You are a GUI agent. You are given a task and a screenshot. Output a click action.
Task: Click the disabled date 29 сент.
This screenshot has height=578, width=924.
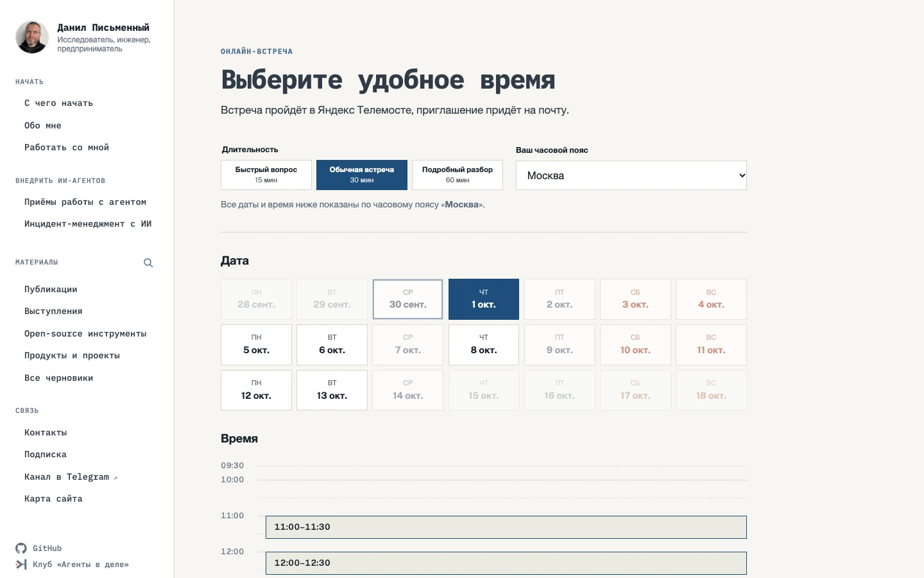[x=332, y=299]
